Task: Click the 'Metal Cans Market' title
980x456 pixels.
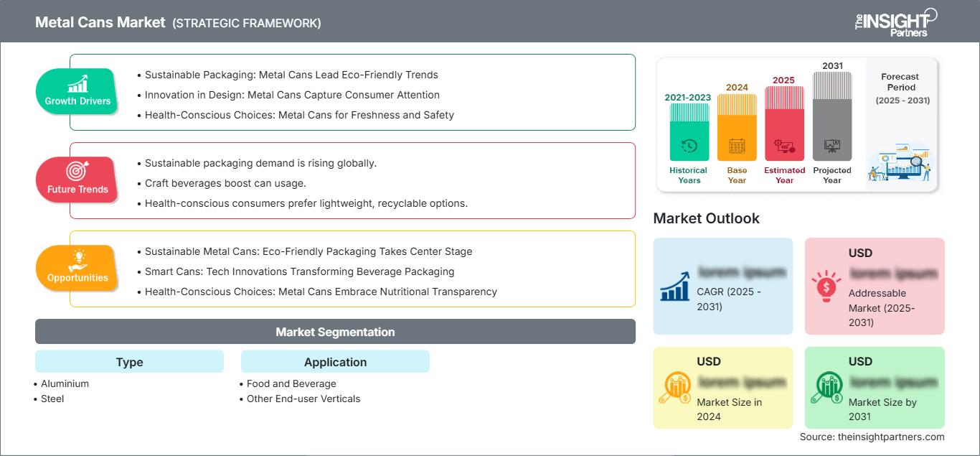Action: point(100,22)
